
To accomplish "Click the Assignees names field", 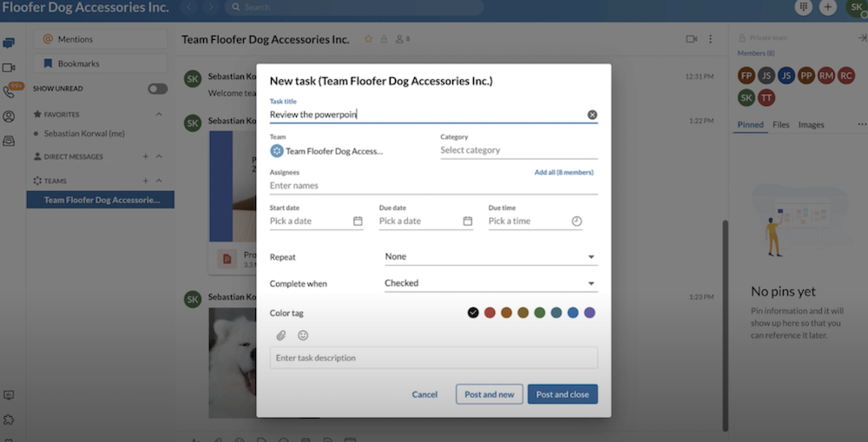I will tap(433, 186).
